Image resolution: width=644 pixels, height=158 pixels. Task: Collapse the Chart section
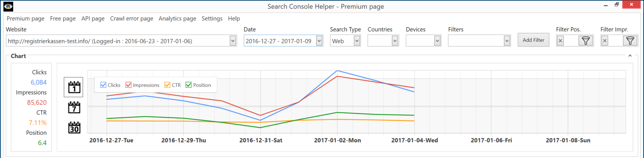630,56
